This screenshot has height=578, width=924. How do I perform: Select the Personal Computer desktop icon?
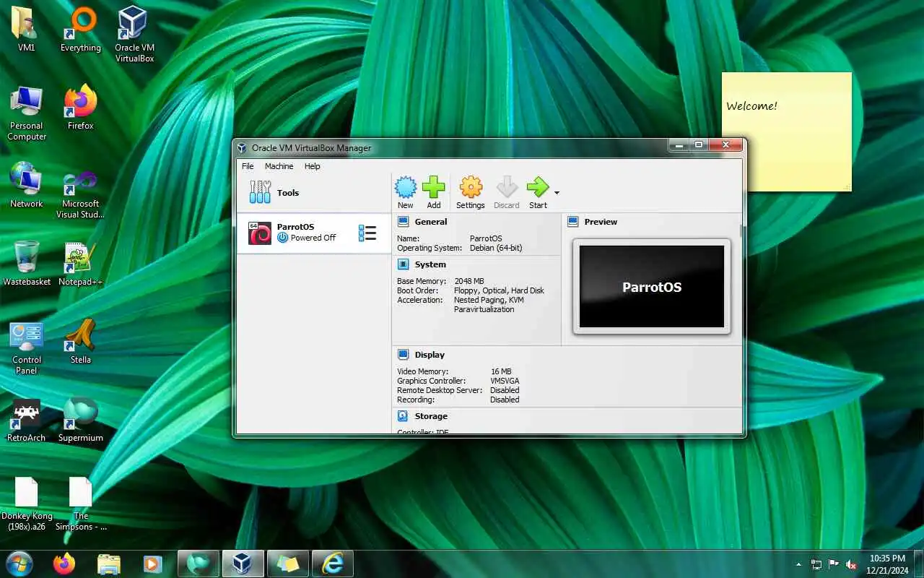(27, 113)
